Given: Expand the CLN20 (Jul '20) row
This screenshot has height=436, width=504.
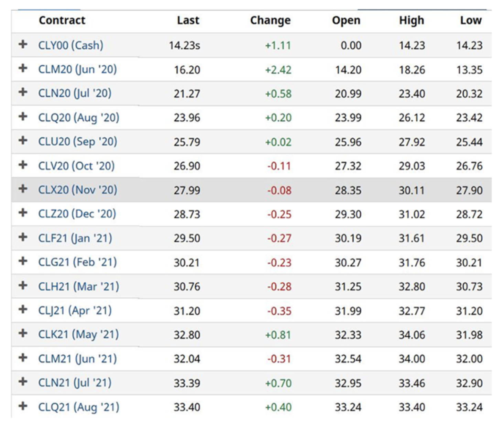Looking at the screenshot, I should 23,92.
